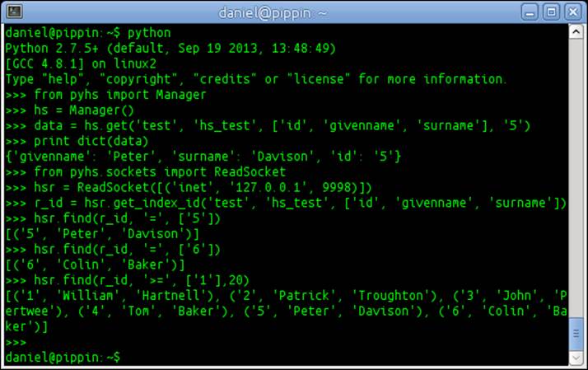Click the {'givenname': 'Peter'} output line
This screenshot has width=588, height=370.
pyautogui.click(x=203, y=157)
